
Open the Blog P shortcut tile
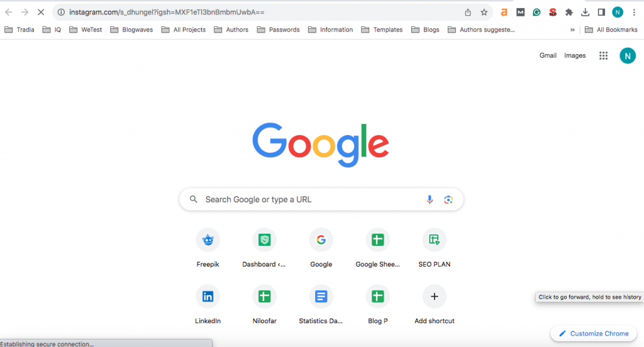point(378,304)
